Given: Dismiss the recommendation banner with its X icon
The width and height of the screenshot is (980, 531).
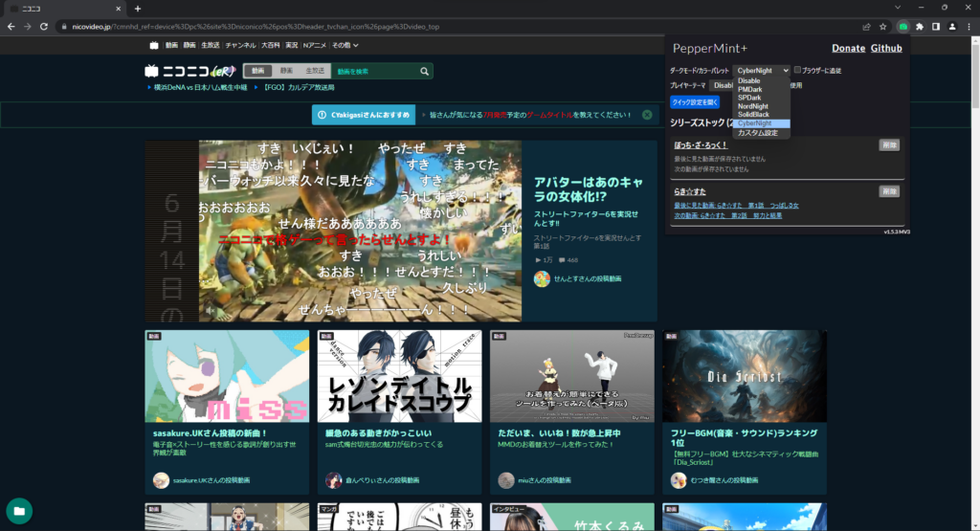Looking at the screenshot, I should pos(647,115).
